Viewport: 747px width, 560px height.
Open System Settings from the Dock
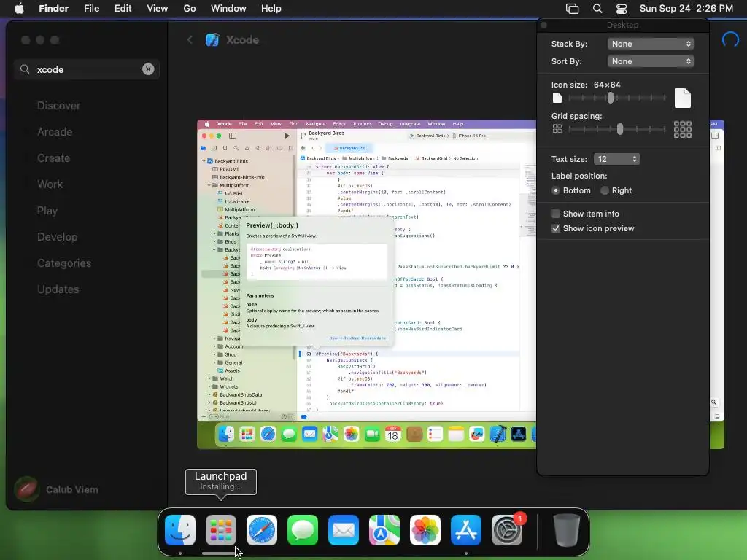click(507, 530)
